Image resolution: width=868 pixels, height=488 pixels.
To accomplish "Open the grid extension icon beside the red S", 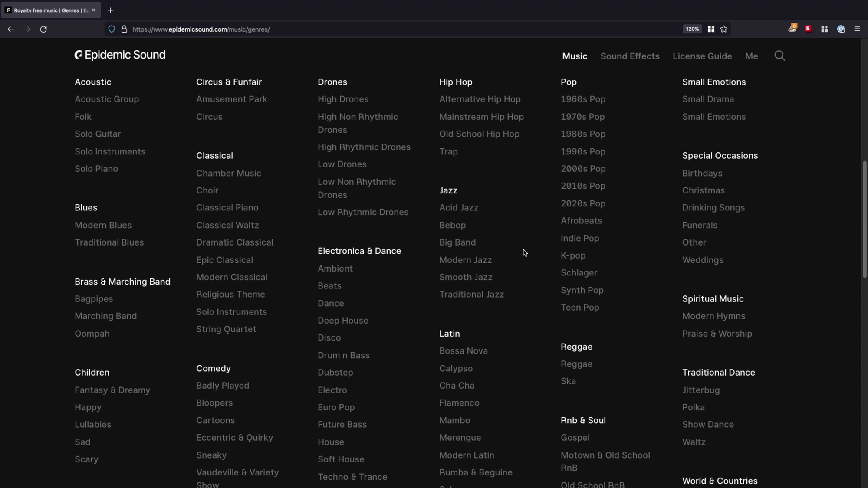I will (x=825, y=29).
